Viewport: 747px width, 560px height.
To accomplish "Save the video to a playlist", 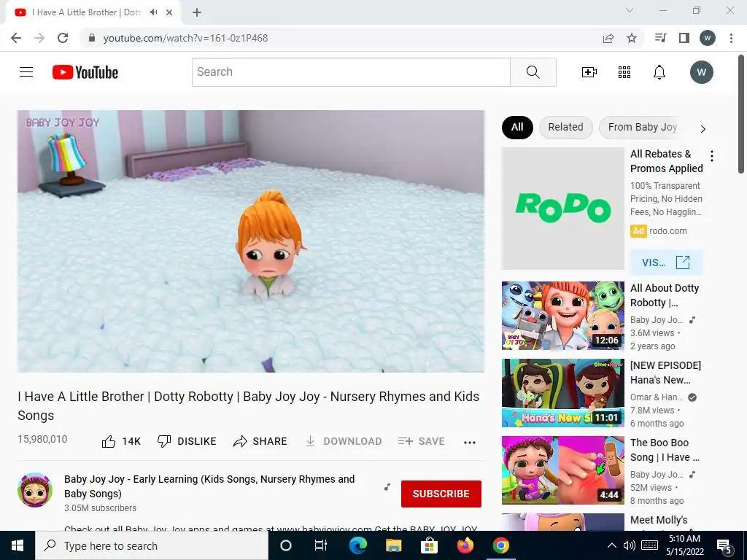I will click(x=421, y=441).
